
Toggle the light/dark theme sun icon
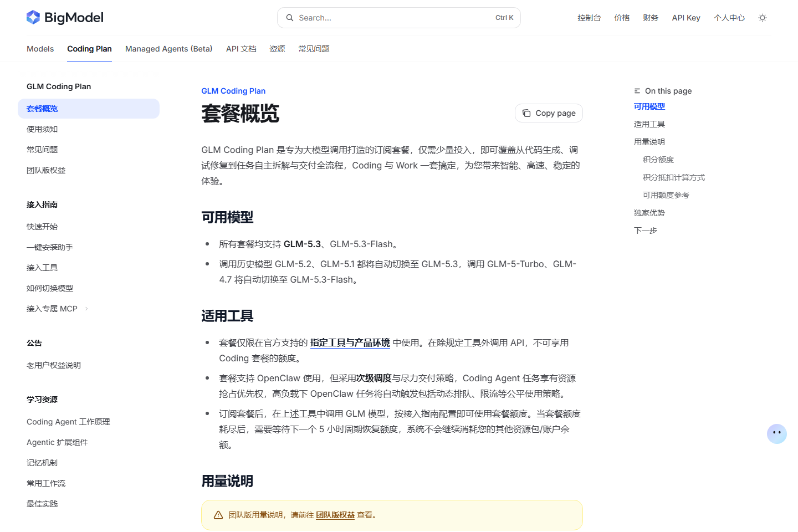(763, 18)
